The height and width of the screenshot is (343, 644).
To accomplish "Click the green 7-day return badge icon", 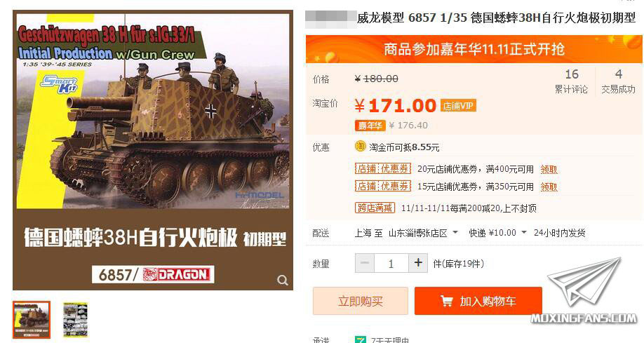I will pos(360,339).
